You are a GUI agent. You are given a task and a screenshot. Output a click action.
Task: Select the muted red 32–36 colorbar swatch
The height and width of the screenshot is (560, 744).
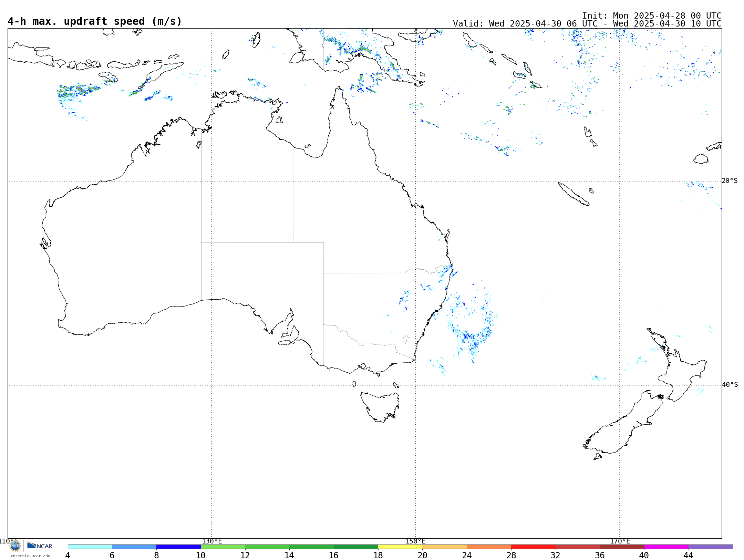[x=578, y=547]
